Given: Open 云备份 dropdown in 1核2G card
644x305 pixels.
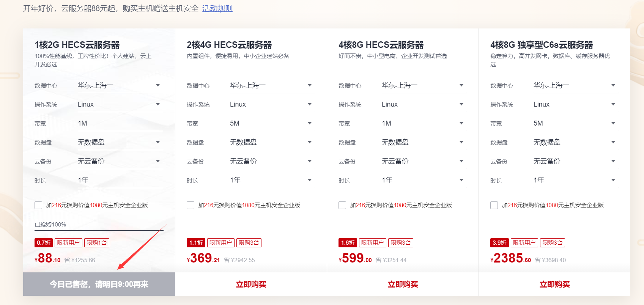Looking at the screenshot, I should coord(120,161).
